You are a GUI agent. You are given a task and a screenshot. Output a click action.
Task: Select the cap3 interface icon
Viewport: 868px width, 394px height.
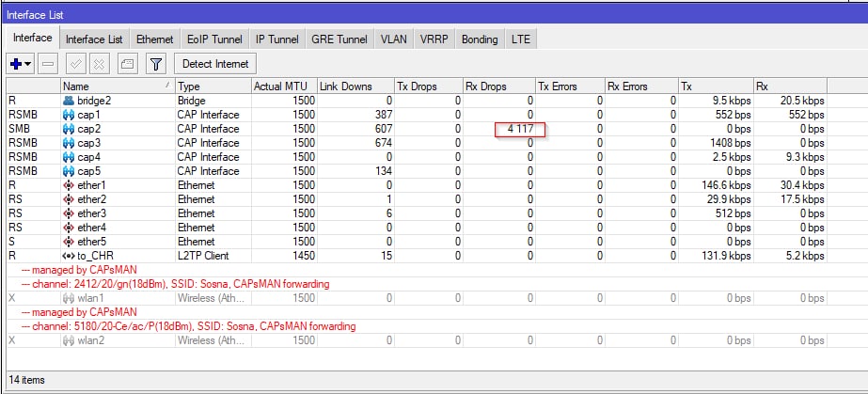tap(69, 143)
